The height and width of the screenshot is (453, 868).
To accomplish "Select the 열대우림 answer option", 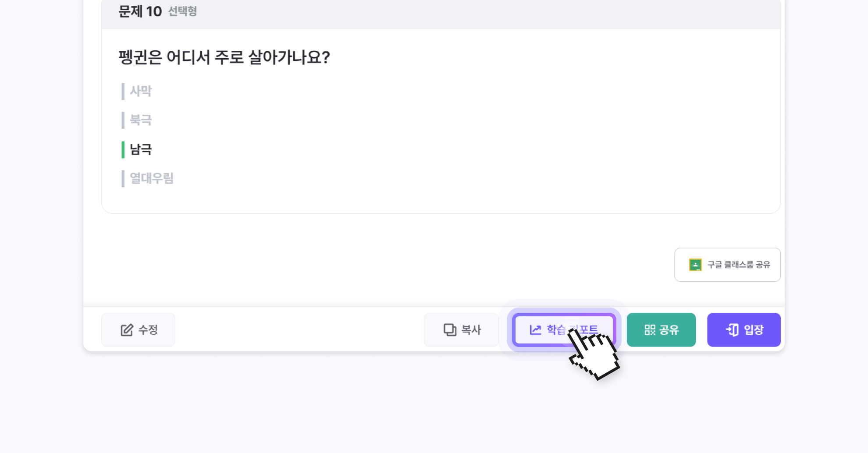I will click(x=152, y=178).
